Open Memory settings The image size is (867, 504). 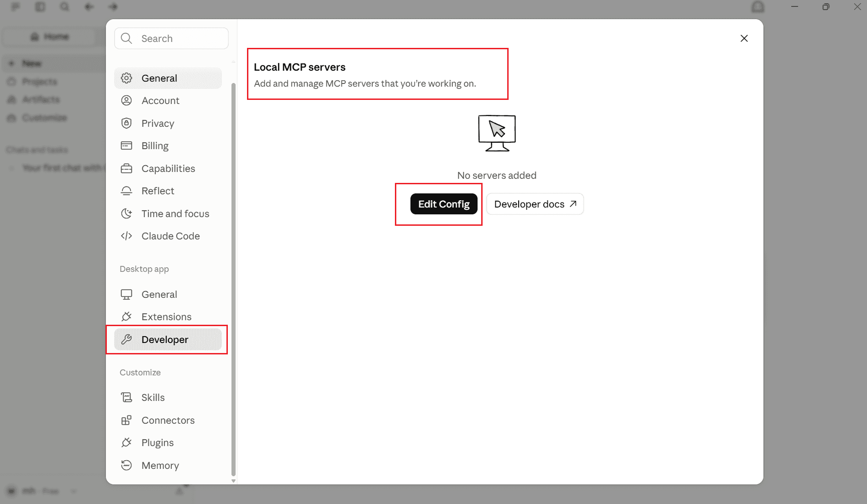(168, 465)
